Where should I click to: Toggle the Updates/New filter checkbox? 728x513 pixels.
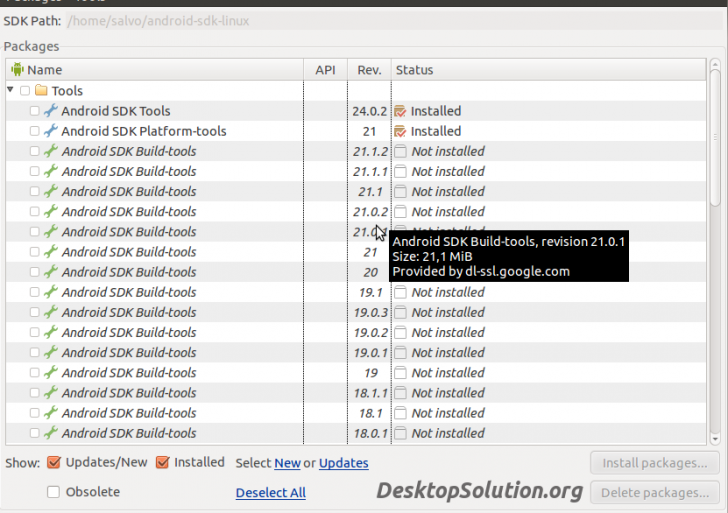[x=54, y=463]
